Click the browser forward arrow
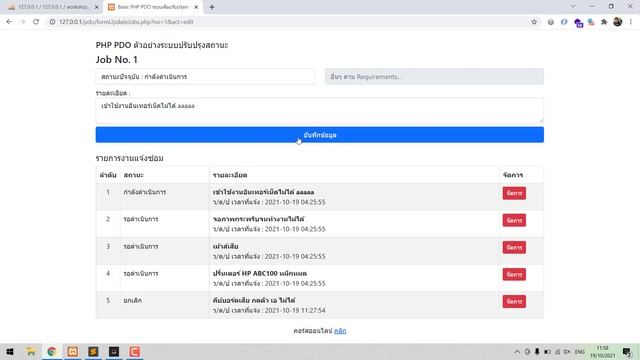 (22, 22)
